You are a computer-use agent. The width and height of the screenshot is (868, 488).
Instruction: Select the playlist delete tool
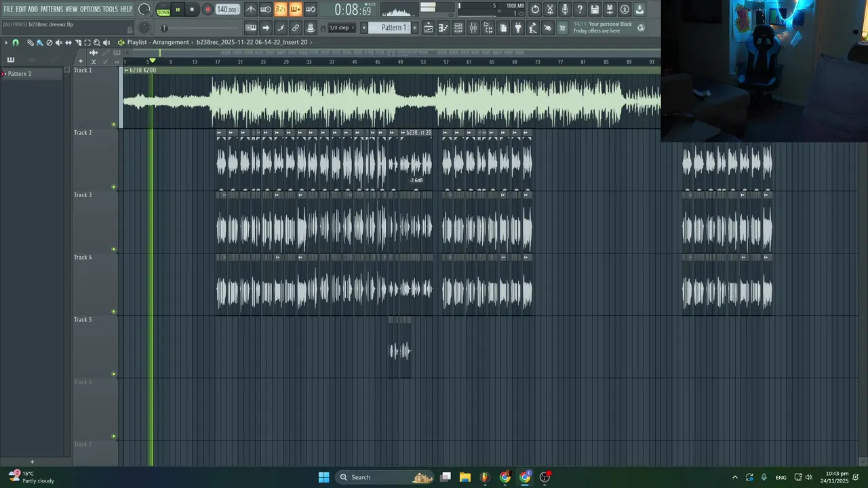(50, 43)
